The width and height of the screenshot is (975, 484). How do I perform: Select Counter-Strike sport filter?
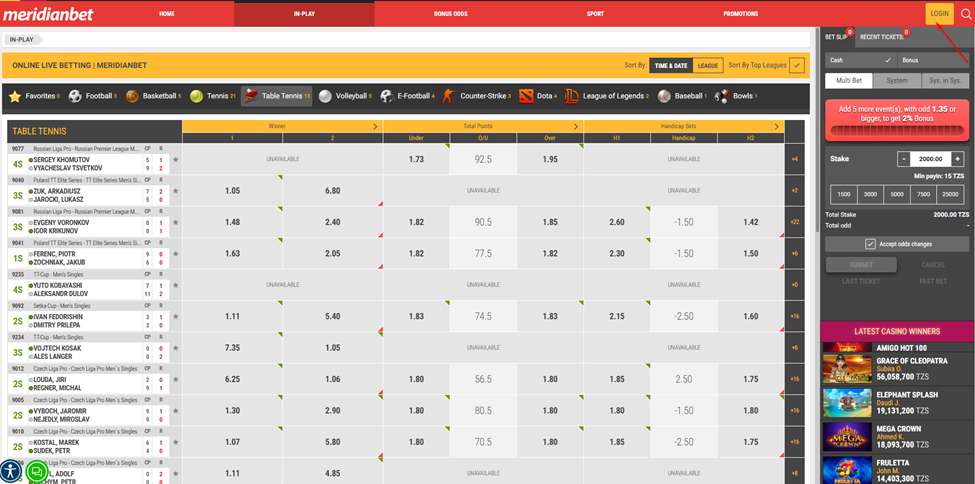click(476, 96)
